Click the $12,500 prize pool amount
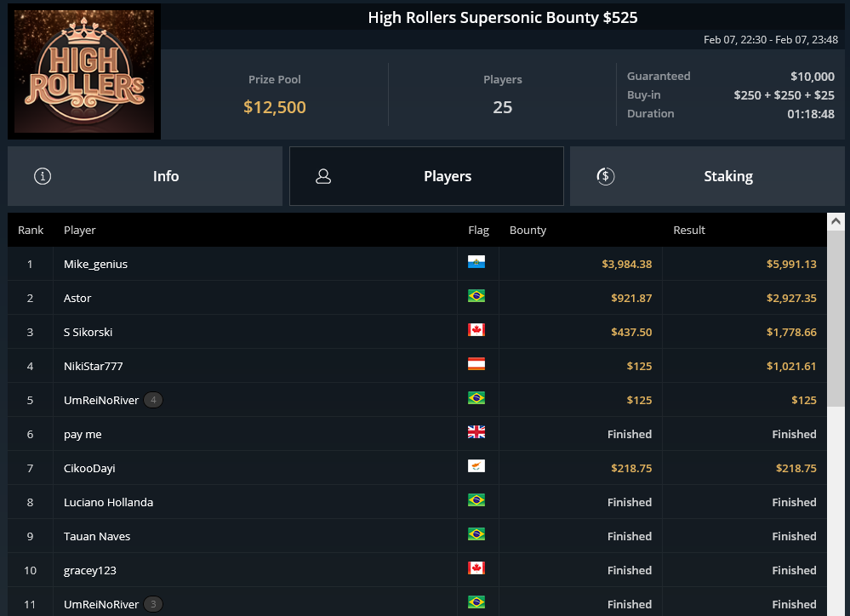This screenshot has width=850, height=616. (x=274, y=107)
